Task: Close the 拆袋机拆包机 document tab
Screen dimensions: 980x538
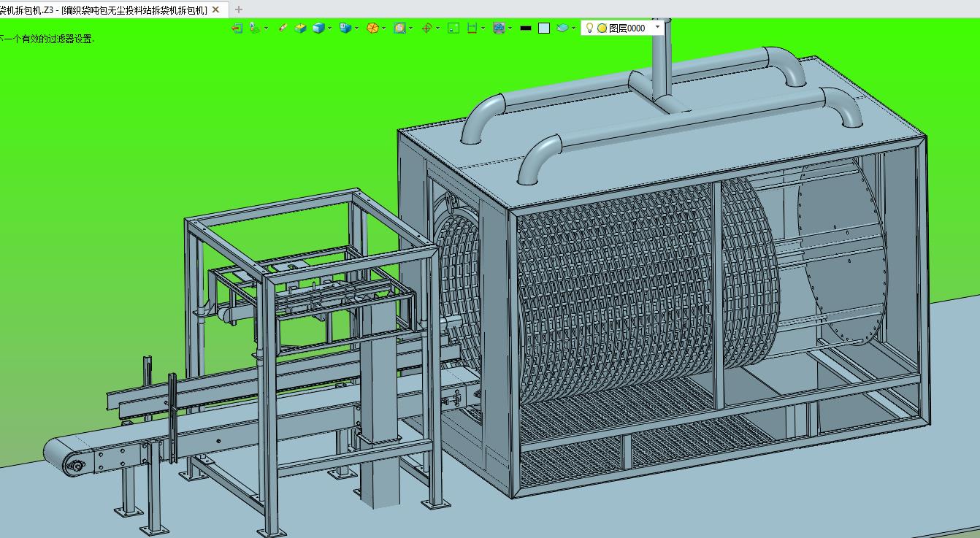Action: 215,9
